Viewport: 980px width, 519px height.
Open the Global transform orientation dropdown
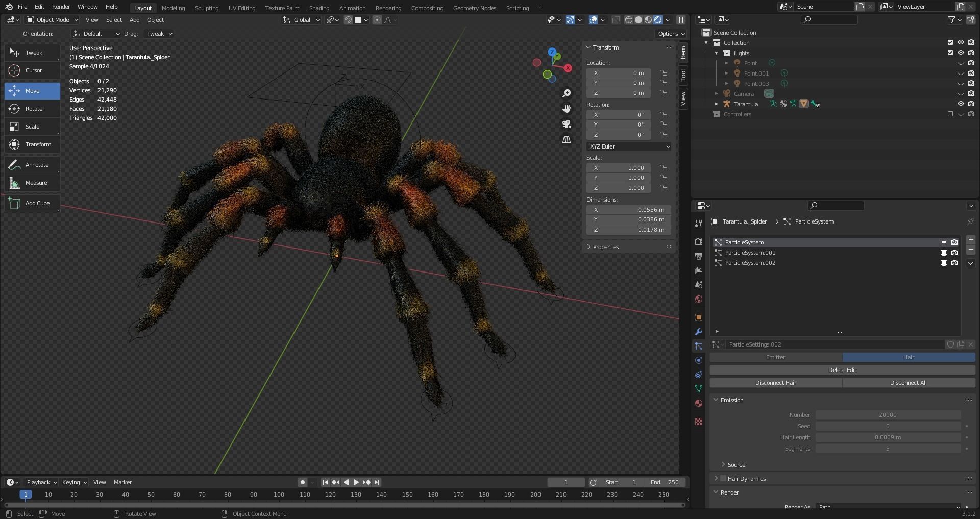tap(302, 20)
